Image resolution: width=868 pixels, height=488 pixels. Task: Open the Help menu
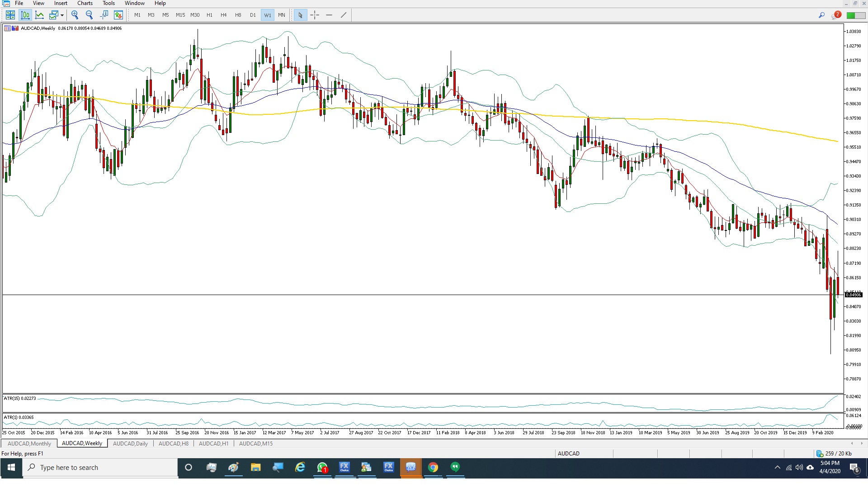tap(160, 3)
